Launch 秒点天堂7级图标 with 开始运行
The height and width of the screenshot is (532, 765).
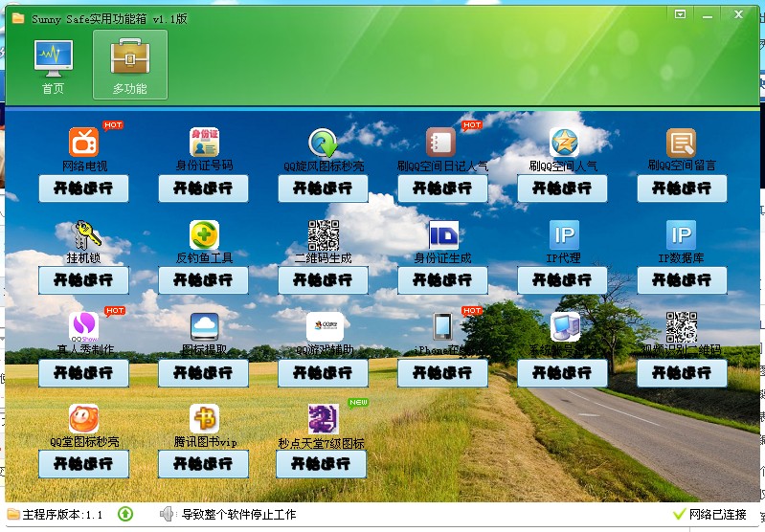[321, 464]
